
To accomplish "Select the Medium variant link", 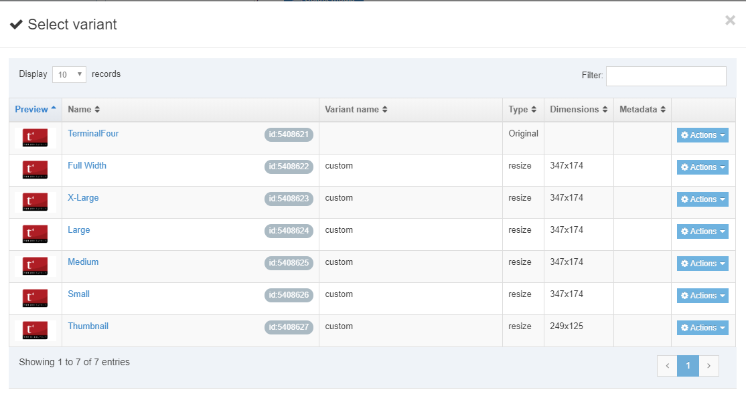I will click(83, 262).
